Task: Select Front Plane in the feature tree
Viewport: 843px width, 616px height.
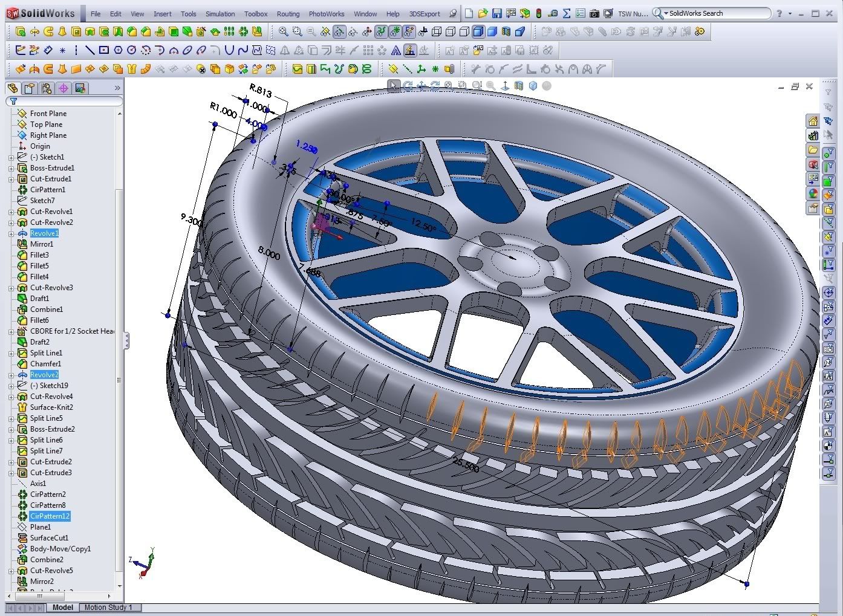Action: coord(48,114)
